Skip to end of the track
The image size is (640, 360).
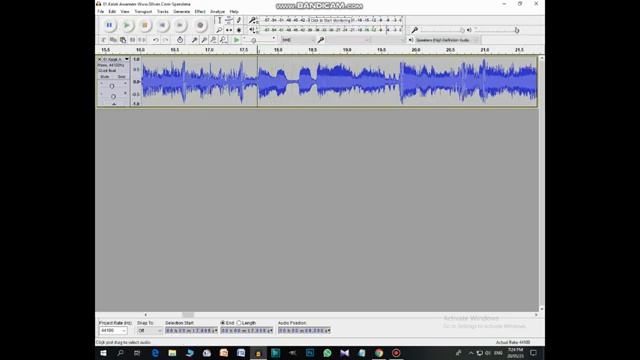[180, 25]
